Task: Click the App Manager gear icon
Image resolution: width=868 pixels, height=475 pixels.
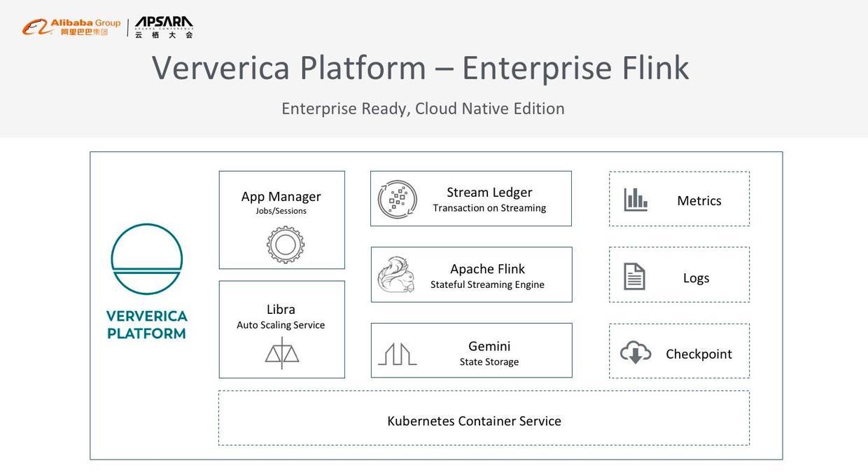Action: coord(285,243)
